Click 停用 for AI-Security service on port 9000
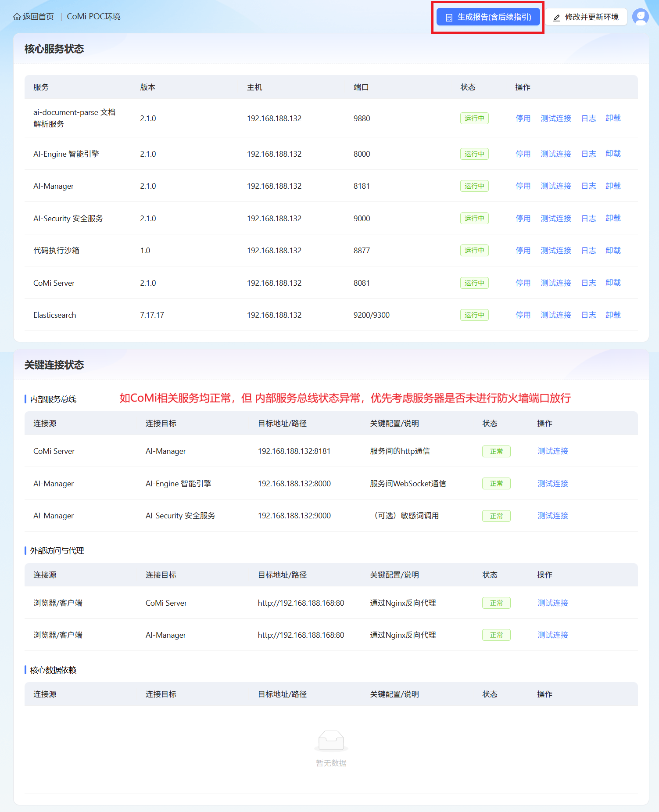The image size is (659, 812). coord(523,219)
